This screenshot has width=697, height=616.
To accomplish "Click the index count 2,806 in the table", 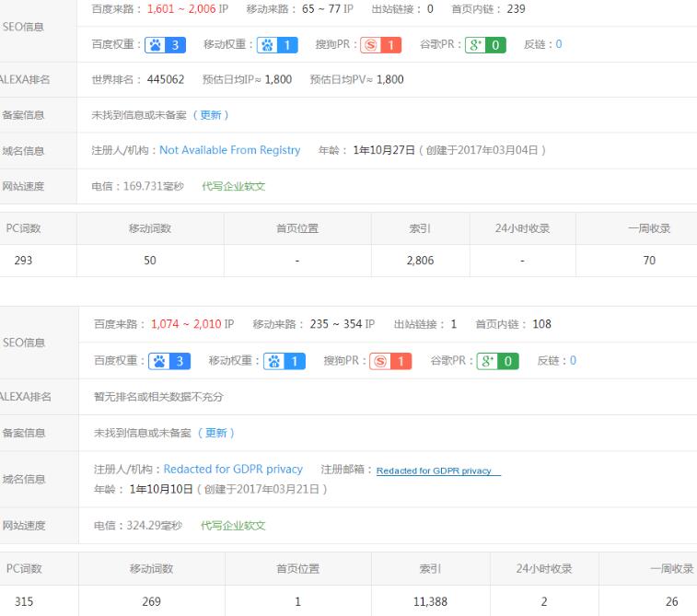I will click(x=419, y=261).
